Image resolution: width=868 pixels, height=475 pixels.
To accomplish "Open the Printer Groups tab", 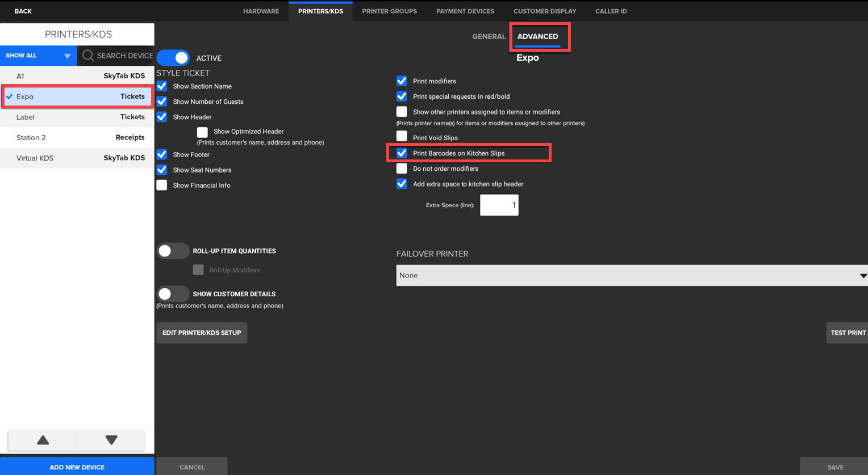I will (x=389, y=11).
